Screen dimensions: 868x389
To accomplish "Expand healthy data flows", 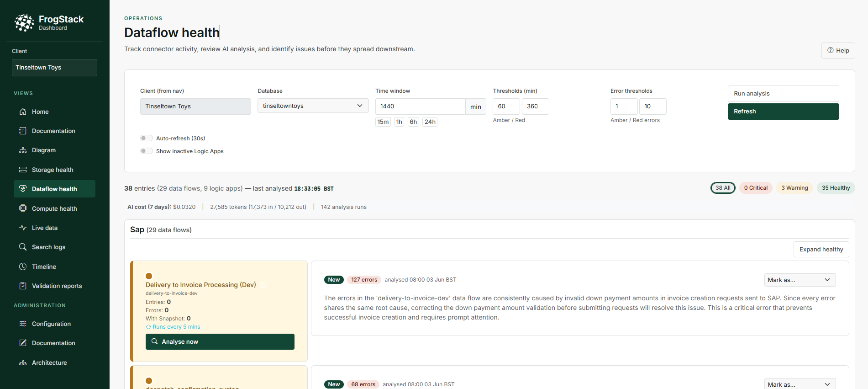I will [x=821, y=249].
